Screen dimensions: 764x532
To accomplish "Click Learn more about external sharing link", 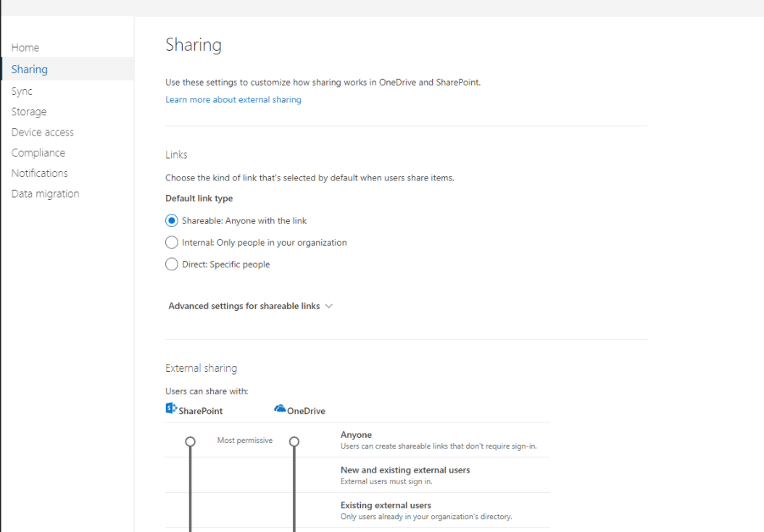I will pos(233,99).
